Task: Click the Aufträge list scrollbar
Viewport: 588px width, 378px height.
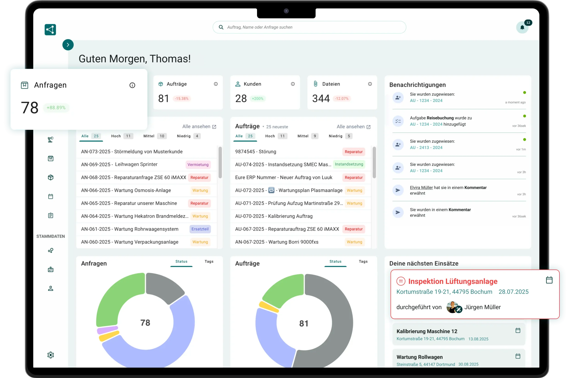Action: [374, 162]
